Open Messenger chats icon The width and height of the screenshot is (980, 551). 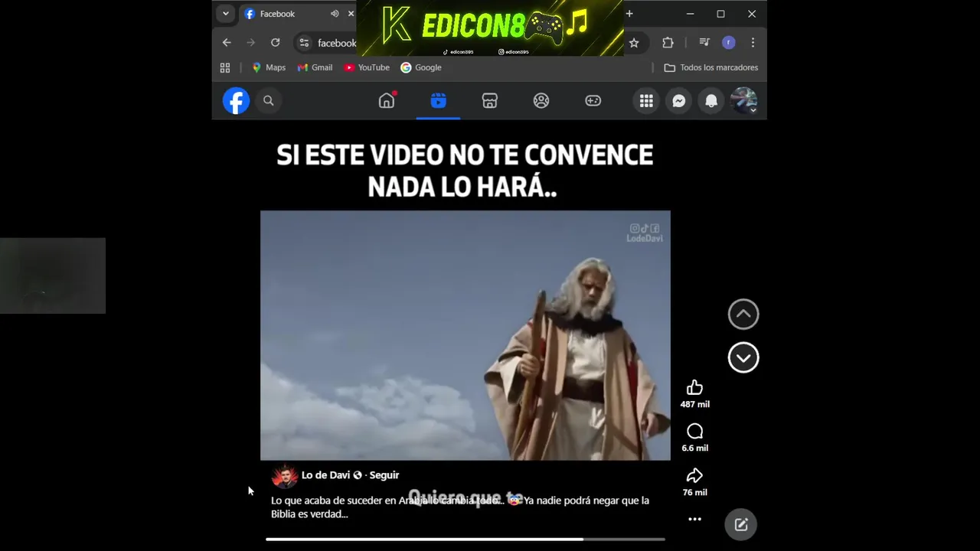pyautogui.click(x=679, y=100)
